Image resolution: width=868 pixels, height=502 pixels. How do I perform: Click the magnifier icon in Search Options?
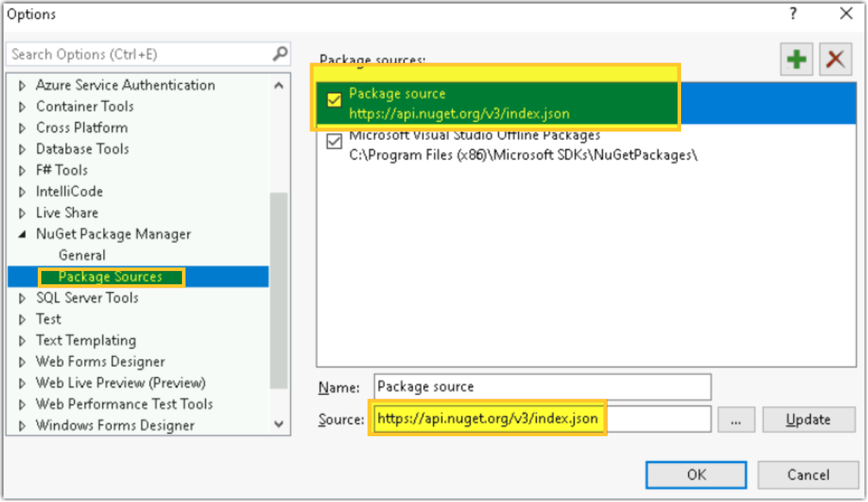coord(279,54)
